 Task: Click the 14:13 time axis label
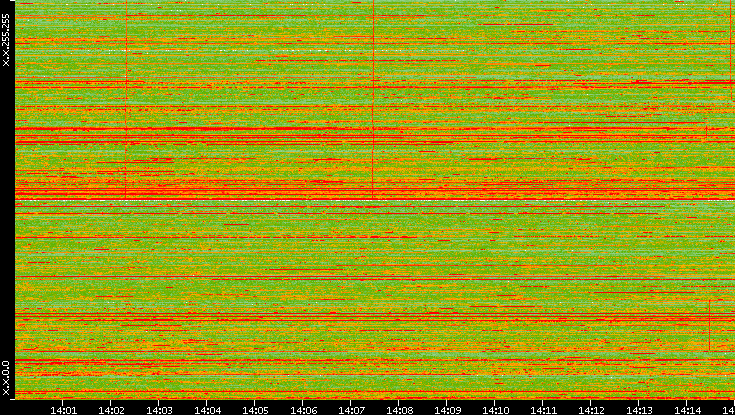[x=639, y=410]
